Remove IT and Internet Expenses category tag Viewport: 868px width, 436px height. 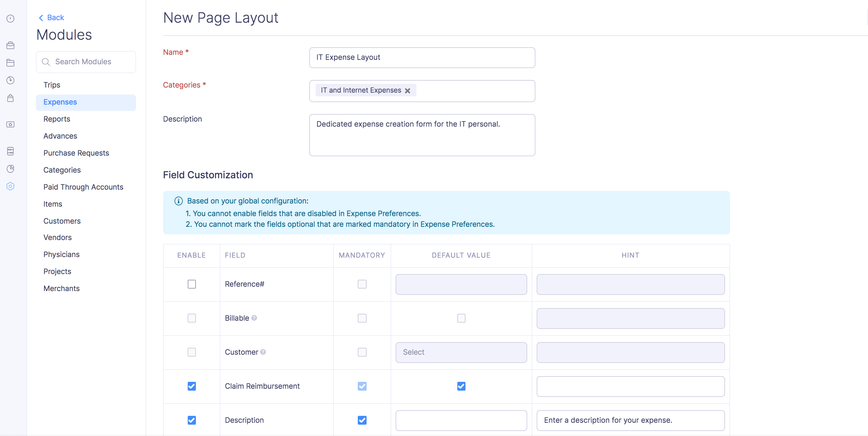click(408, 91)
